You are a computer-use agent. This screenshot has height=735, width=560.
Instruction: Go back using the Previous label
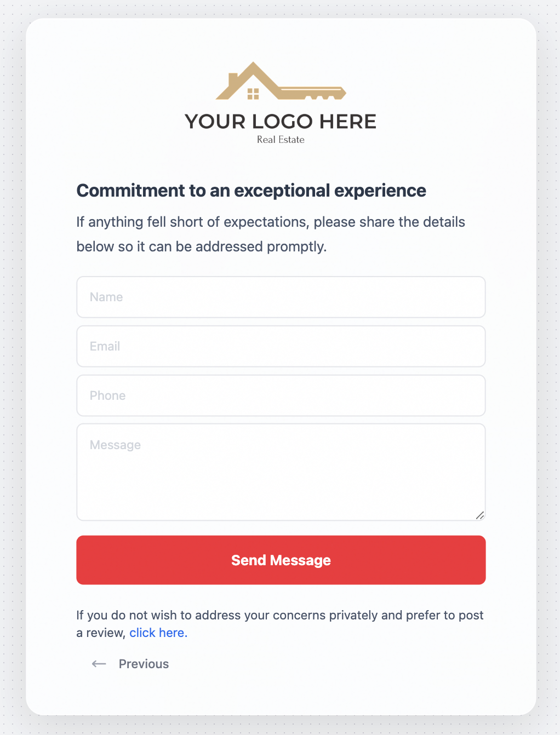(x=144, y=664)
